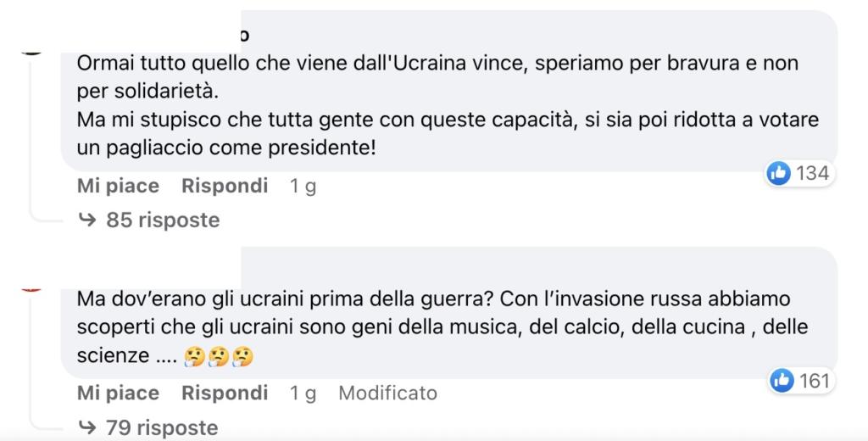Image resolution: width=868 pixels, height=441 pixels.
Task: Open reactions list showing 161 likes
Action: [x=802, y=381]
